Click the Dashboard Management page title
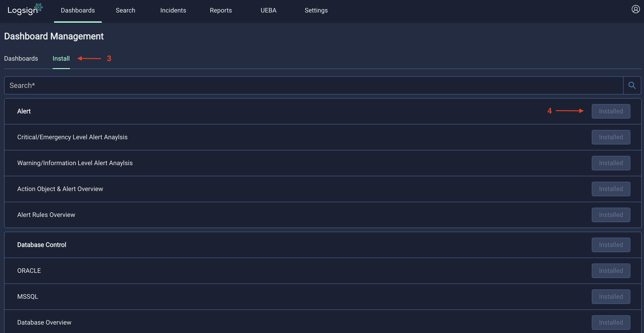Image resolution: width=644 pixels, height=333 pixels. point(54,37)
